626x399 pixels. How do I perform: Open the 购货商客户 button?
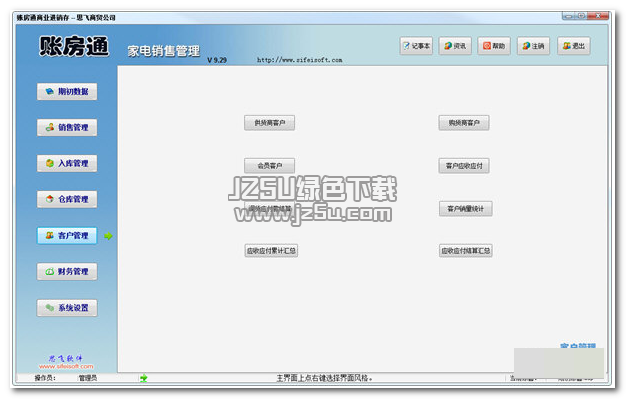pos(464,123)
